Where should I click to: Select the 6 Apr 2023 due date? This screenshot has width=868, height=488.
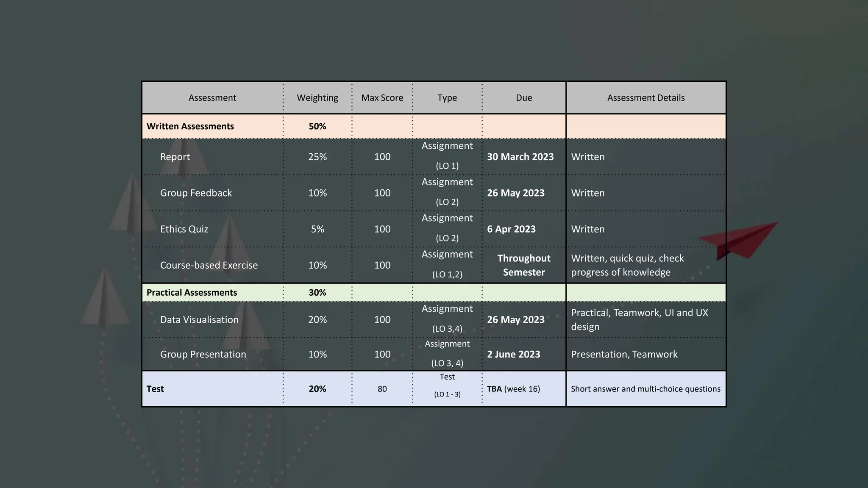point(511,229)
